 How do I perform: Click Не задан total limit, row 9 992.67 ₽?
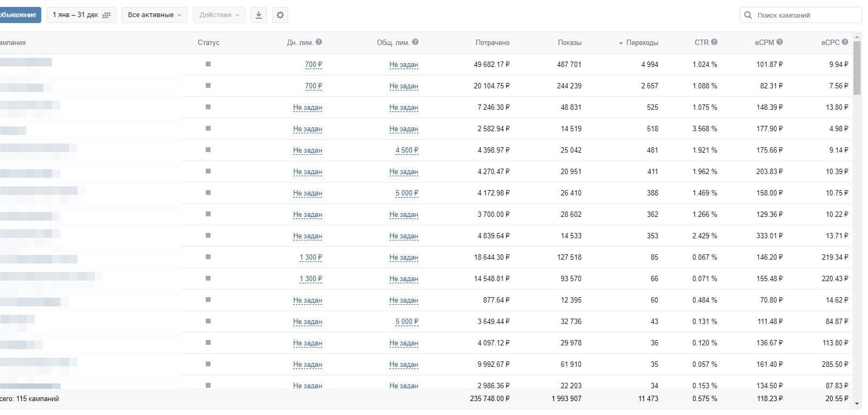tap(403, 365)
